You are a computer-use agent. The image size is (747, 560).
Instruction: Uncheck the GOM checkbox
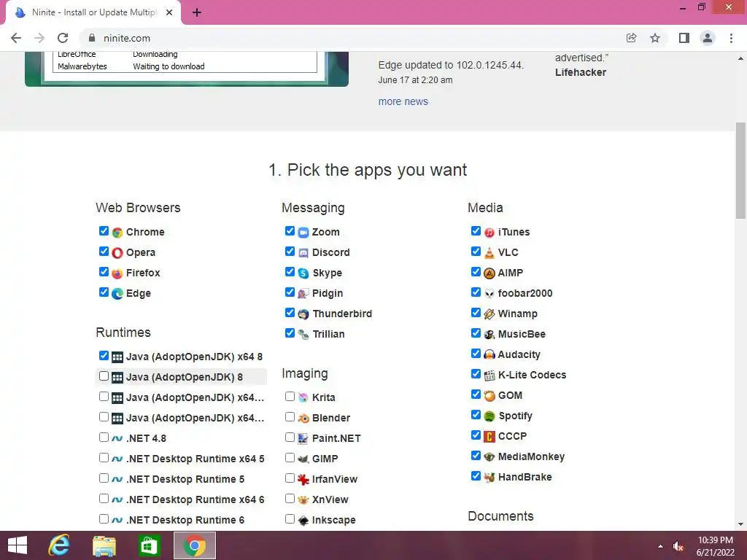(476, 394)
